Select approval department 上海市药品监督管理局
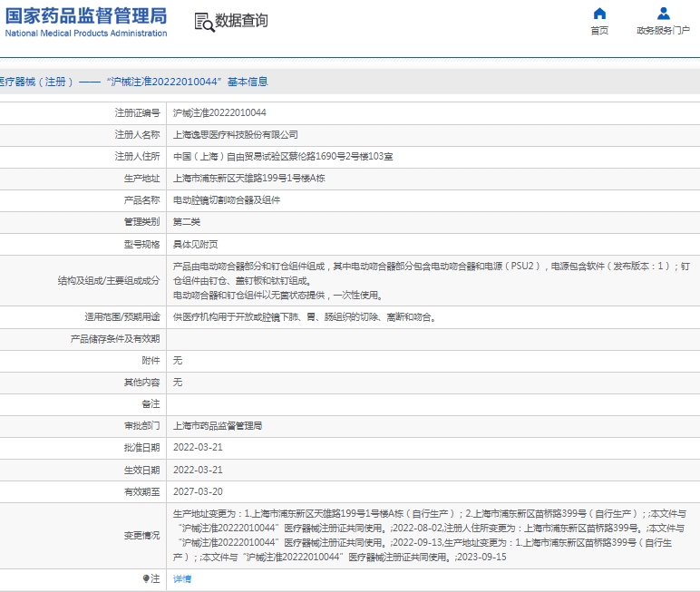Image resolution: width=700 pixels, height=592 pixels. pos(218,426)
